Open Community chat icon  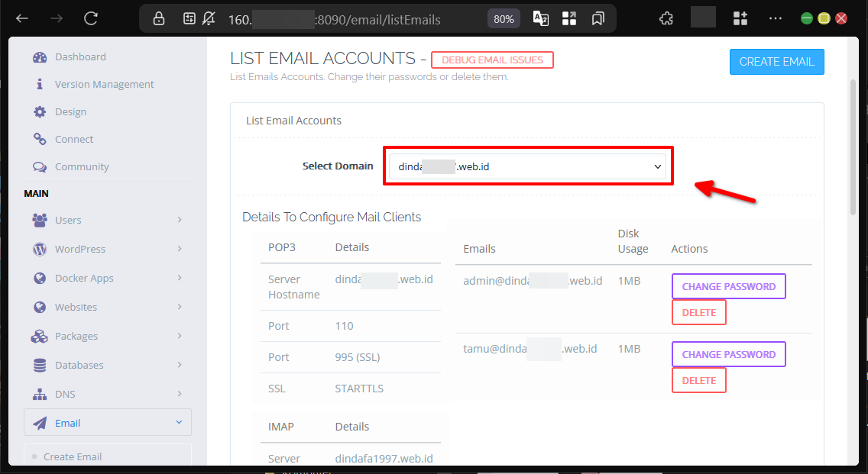tap(40, 167)
